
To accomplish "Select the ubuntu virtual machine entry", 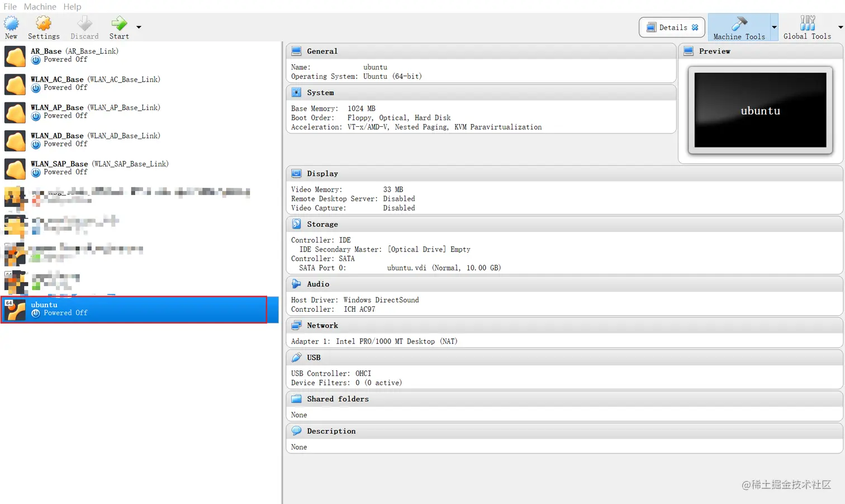I will pyautogui.click(x=140, y=309).
